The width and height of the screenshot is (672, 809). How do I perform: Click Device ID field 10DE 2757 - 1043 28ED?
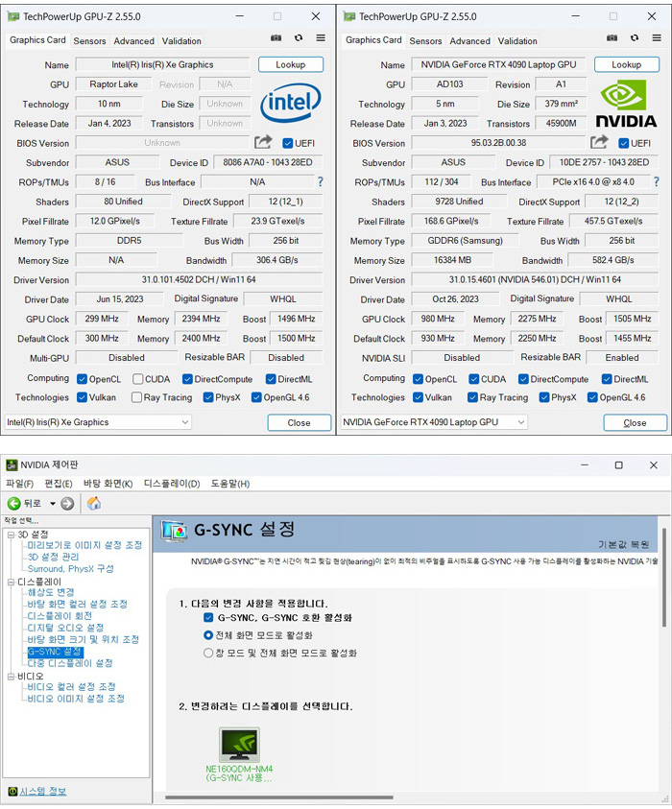(x=604, y=162)
